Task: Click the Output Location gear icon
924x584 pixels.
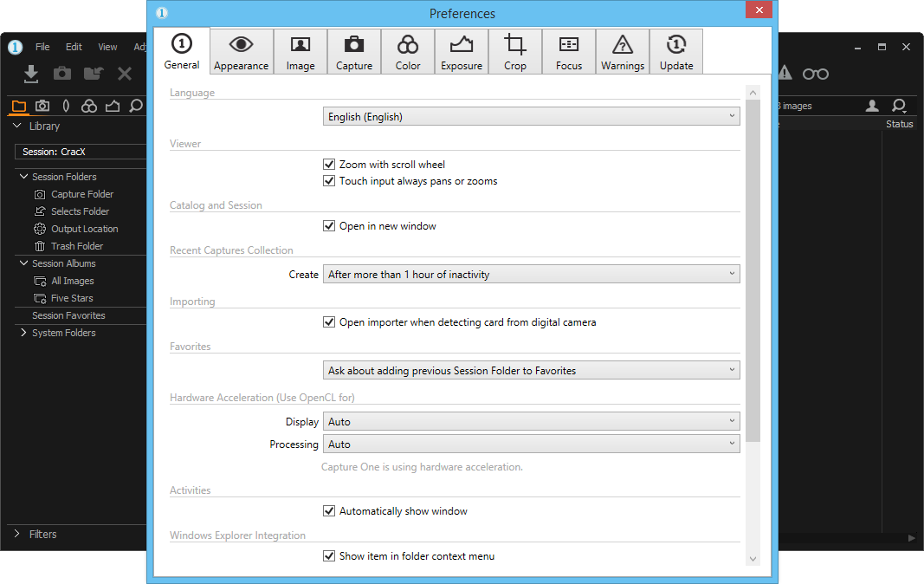Action: 40,229
